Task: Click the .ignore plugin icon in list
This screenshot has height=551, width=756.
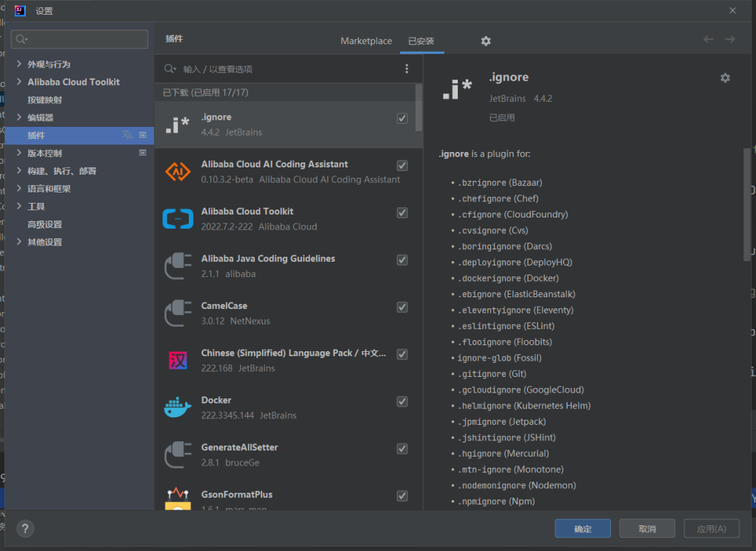Action: (177, 125)
